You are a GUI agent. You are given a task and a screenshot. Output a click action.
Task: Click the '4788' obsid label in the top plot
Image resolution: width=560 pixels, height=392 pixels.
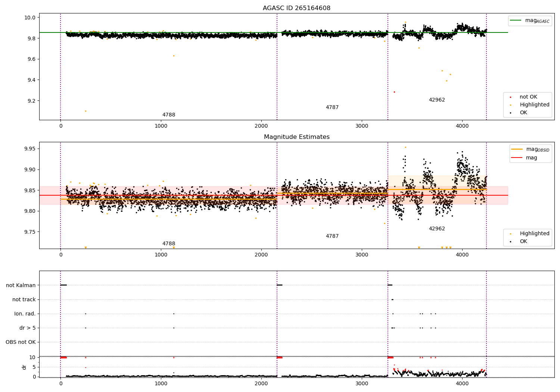(x=169, y=115)
